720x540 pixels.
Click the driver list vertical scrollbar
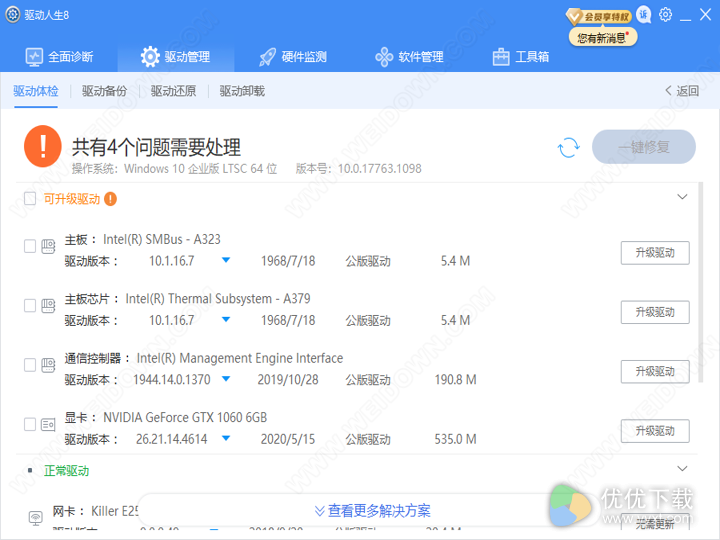(700, 283)
